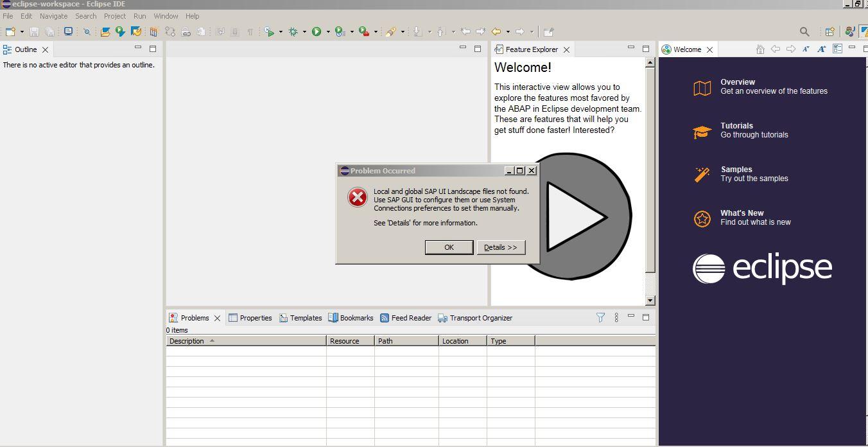Click the Feature Explorer scrollbar down arrow

(x=650, y=300)
